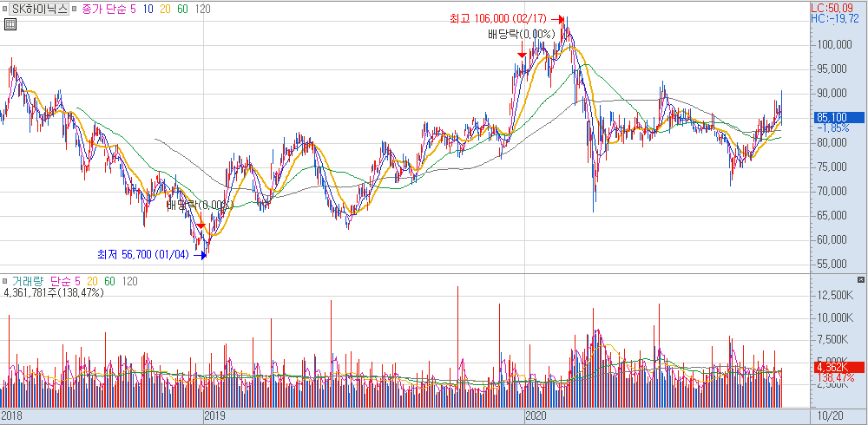The width and height of the screenshot is (868, 425).
Task: Click the -1.85% change value
Action: point(833,127)
